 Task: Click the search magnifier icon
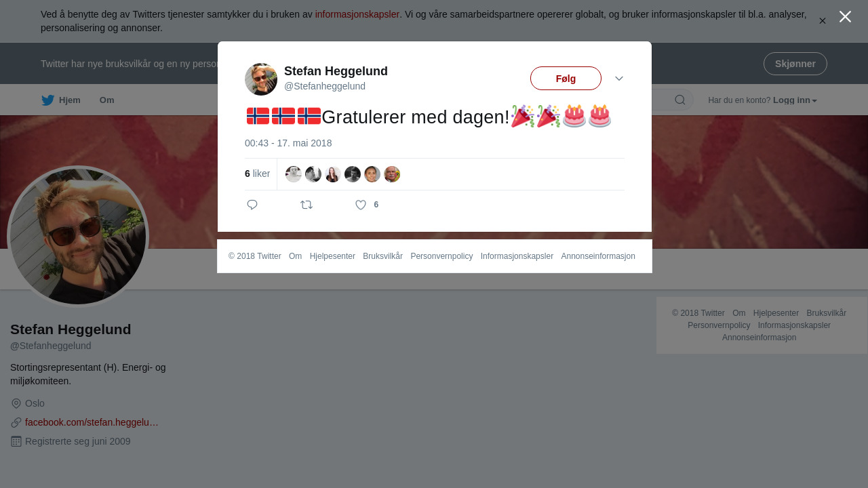(680, 100)
